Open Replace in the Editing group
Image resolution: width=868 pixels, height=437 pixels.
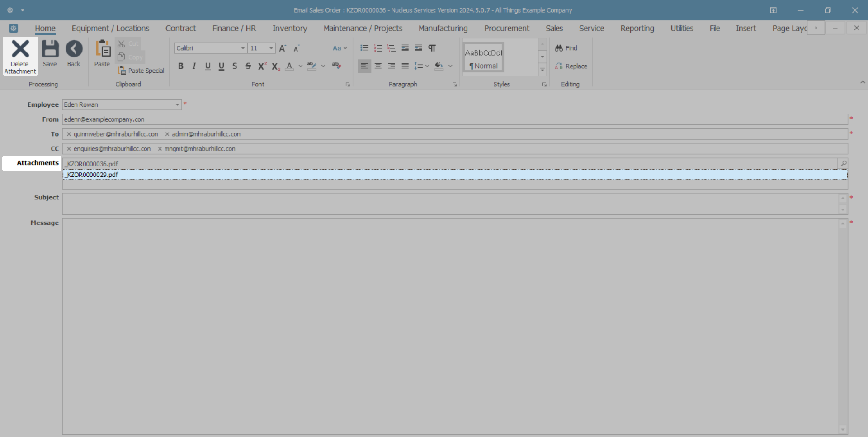coord(571,66)
